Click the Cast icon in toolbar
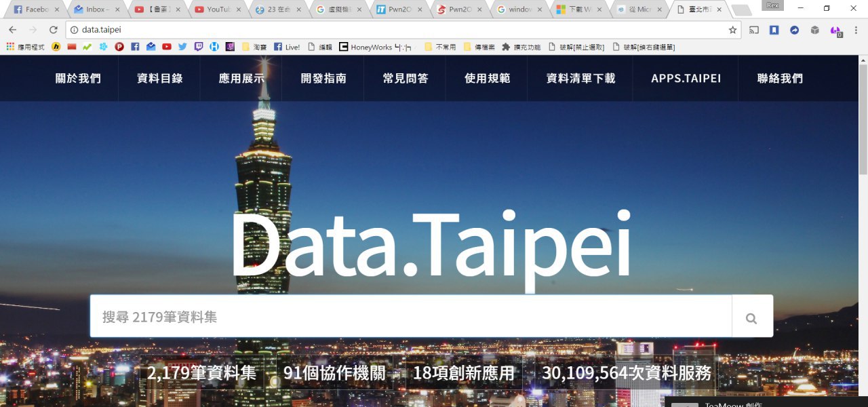Image resolution: width=868 pixels, height=407 pixels. tap(753, 30)
